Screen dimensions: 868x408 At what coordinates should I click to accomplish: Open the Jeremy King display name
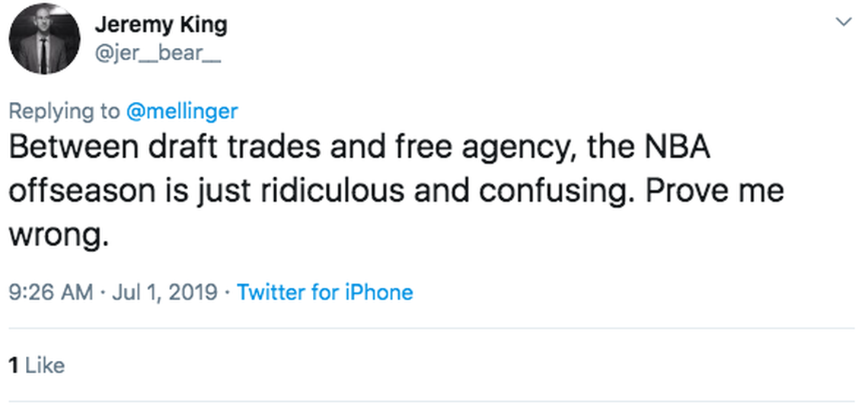[x=160, y=25]
